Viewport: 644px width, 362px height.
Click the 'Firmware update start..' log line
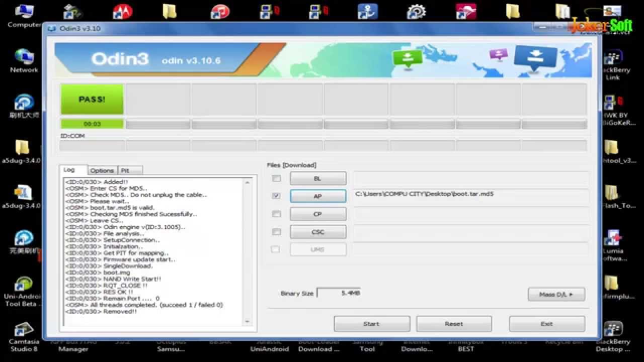[x=120, y=259]
